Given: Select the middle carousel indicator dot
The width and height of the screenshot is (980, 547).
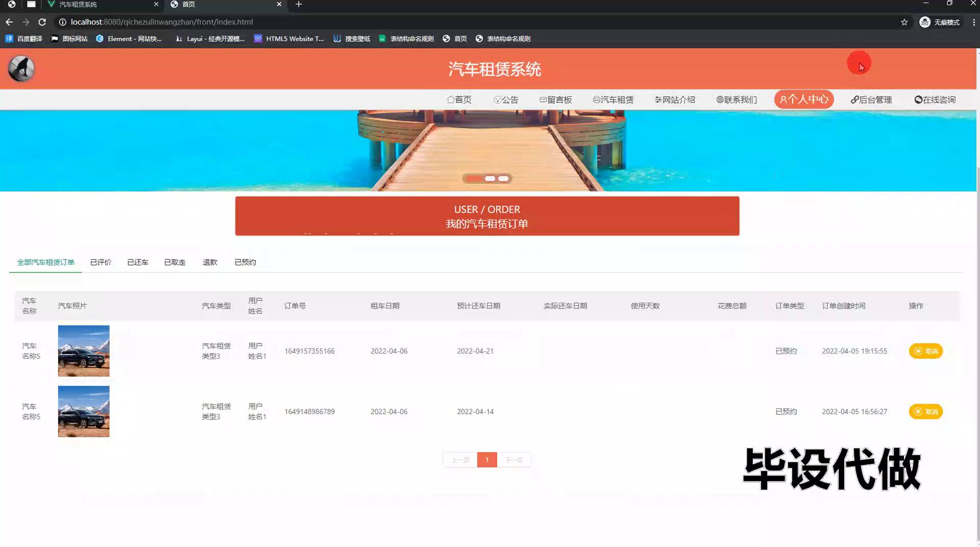Looking at the screenshot, I should point(490,179).
